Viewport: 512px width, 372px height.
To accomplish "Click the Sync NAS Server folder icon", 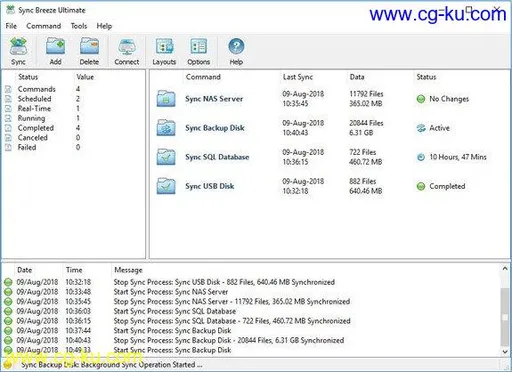I will tap(166, 99).
